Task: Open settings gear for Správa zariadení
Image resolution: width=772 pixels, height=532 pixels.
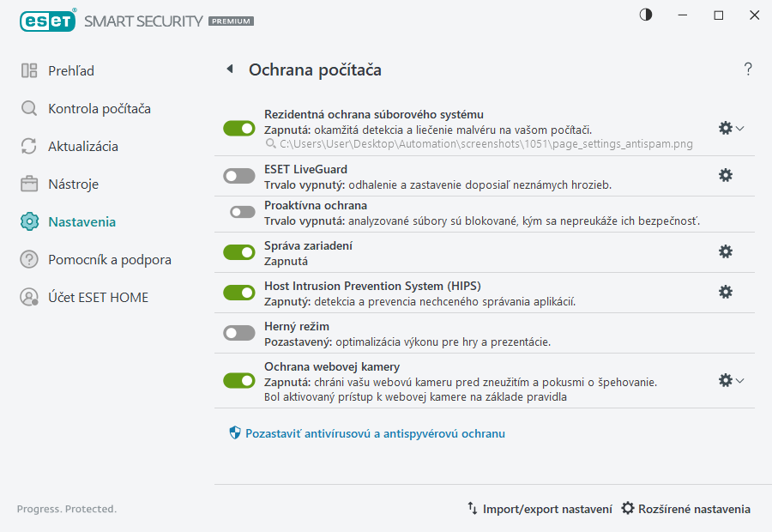Action: [x=726, y=251]
